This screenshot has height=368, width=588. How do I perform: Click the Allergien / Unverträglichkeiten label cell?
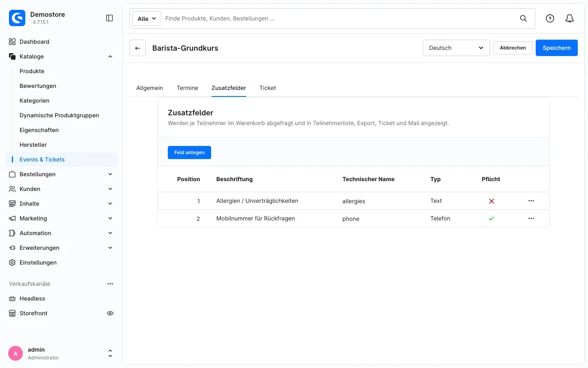click(257, 201)
